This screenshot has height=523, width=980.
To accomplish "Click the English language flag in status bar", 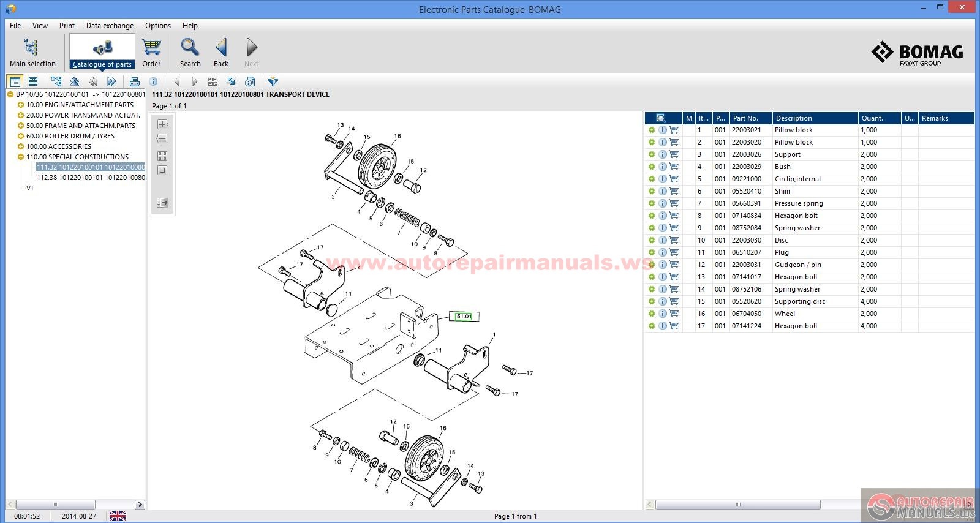I will [x=118, y=516].
